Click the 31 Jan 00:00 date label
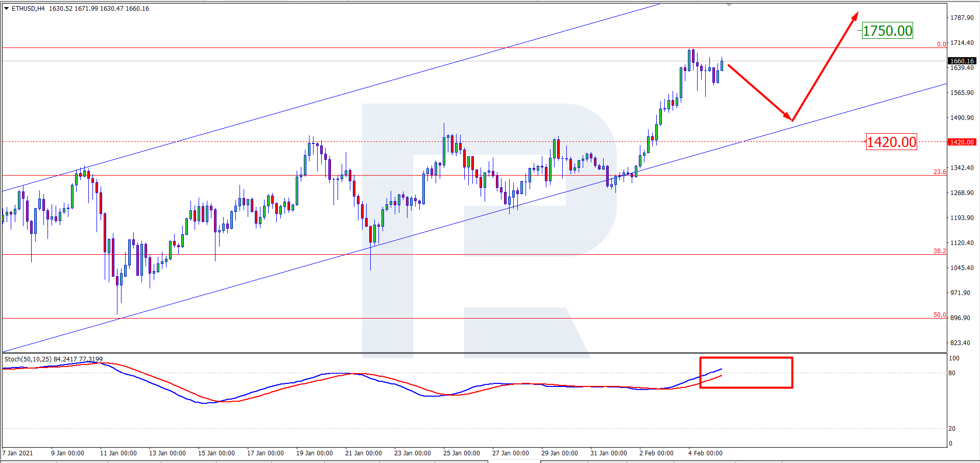Viewport: 980px width, 463px height. click(x=609, y=453)
